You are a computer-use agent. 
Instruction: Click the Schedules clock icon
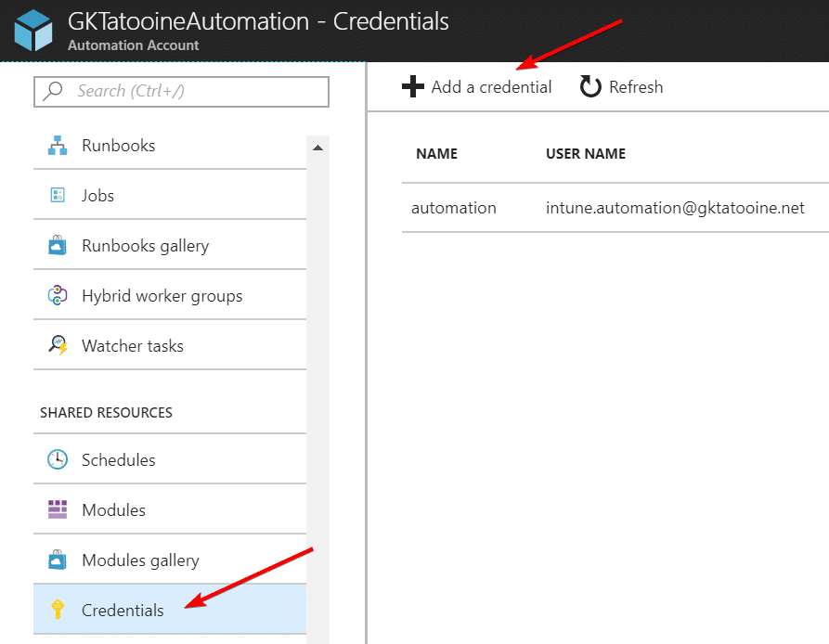[x=58, y=459]
